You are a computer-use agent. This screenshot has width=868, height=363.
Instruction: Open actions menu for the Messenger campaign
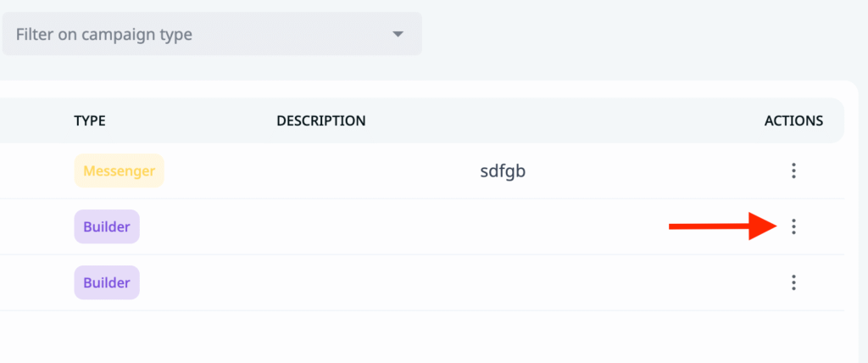[x=793, y=171]
